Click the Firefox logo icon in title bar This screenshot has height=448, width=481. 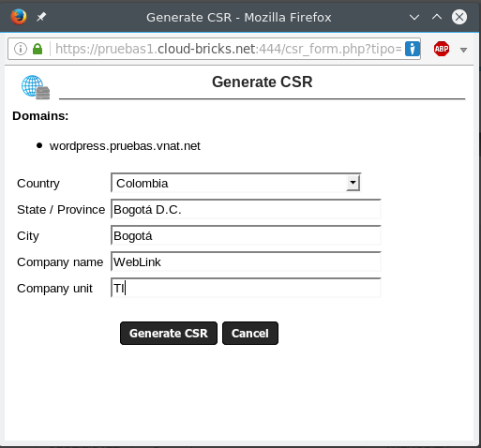click(x=19, y=17)
